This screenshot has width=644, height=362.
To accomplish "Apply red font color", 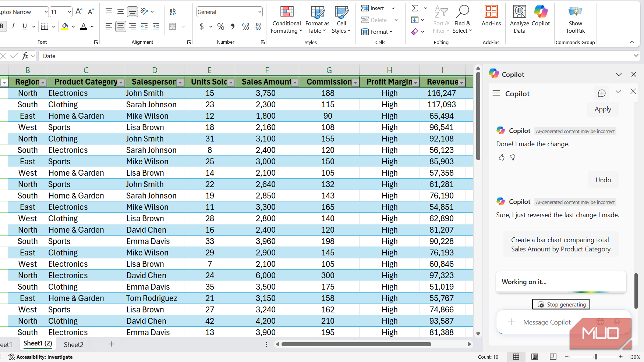I will (84, 26).
